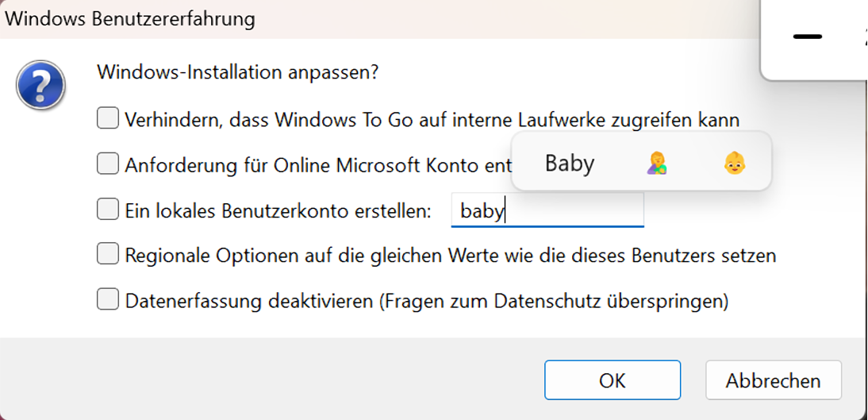Click the blue question mark dialog icon

40,85
